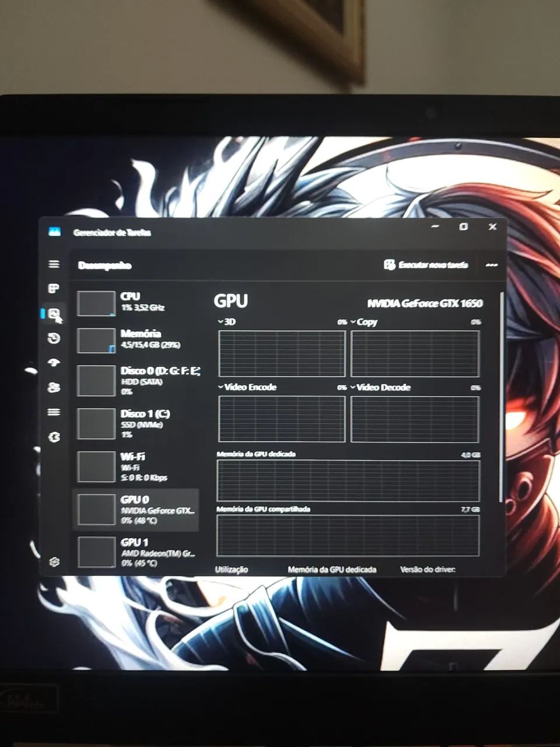560x747 pixels.
Task: Select Disco 0 HDD entry
Action: 136,381
